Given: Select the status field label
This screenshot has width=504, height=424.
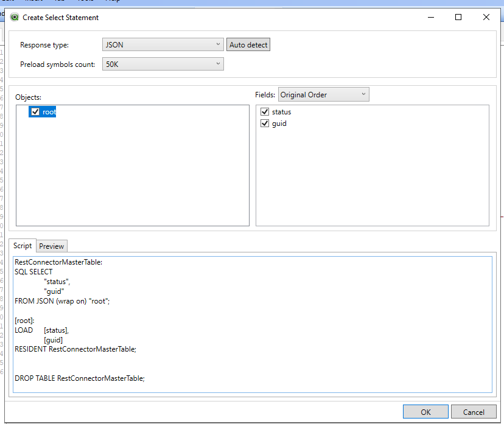Looking at the screenshot, I should 282,112.
